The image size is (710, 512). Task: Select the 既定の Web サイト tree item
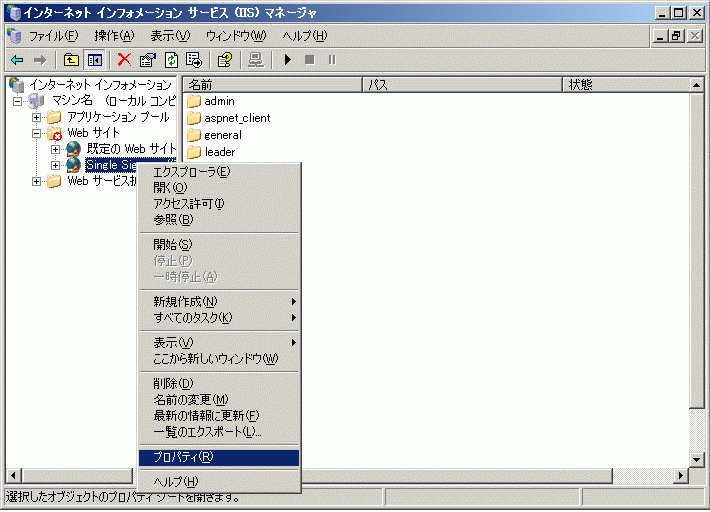coord(131,149)
